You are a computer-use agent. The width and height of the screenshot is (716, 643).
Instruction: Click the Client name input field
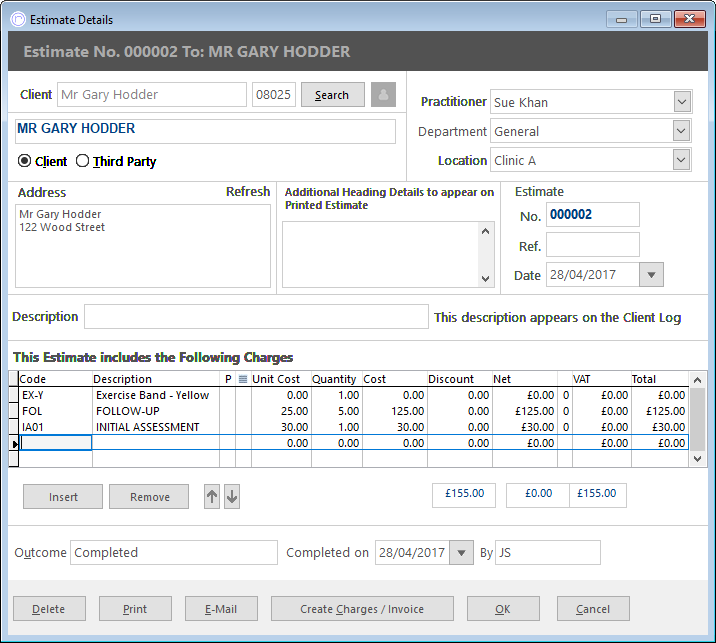coord(152,95)
